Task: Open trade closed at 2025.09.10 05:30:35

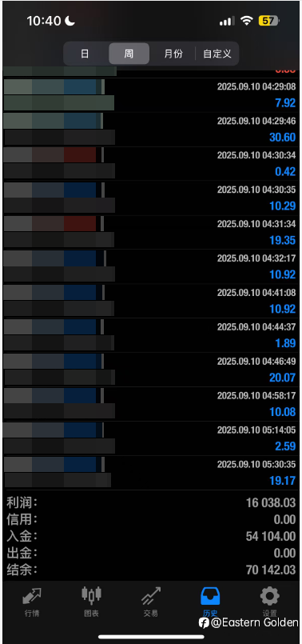Action: (151, 473)
